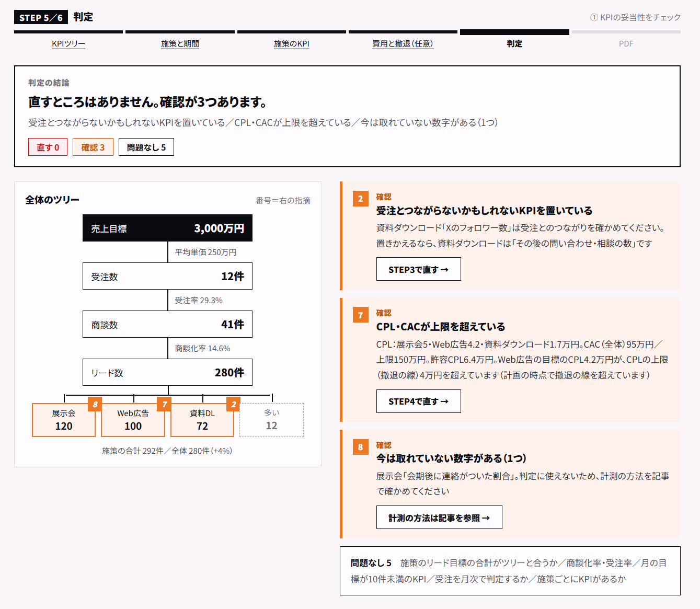Select the 展示会 120 tree node
700x609 pixels.
tap(64, 420)
